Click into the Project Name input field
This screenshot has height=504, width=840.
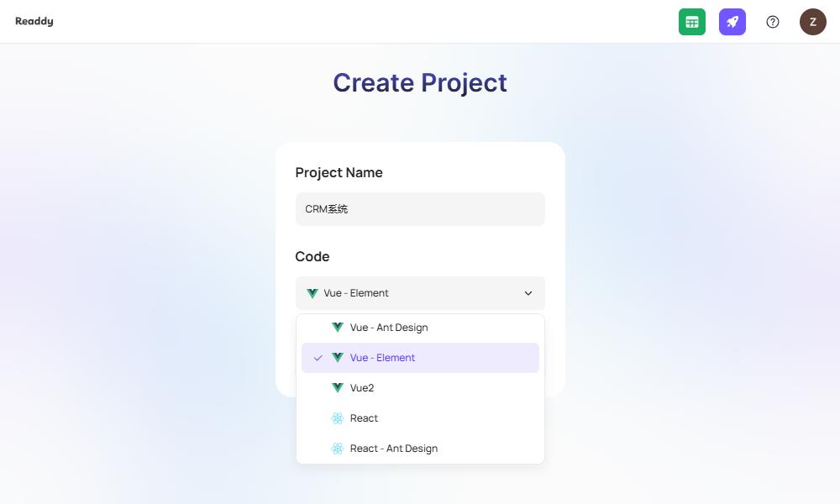420,209
